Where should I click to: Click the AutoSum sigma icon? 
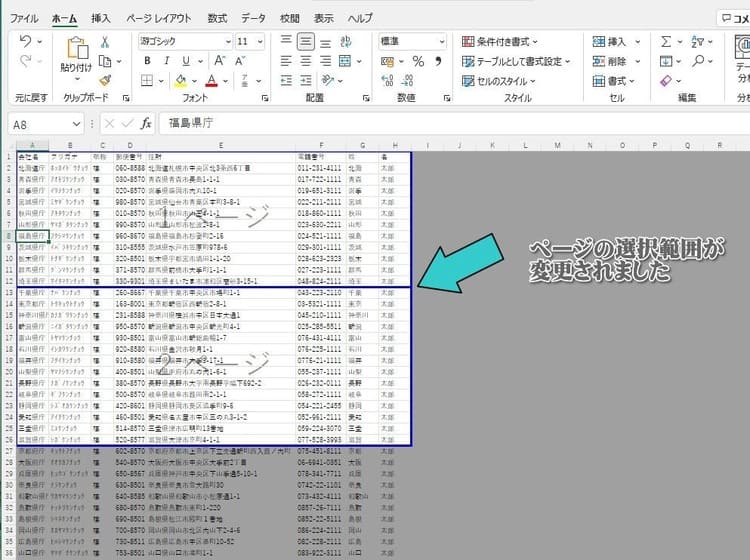(666, 42)
